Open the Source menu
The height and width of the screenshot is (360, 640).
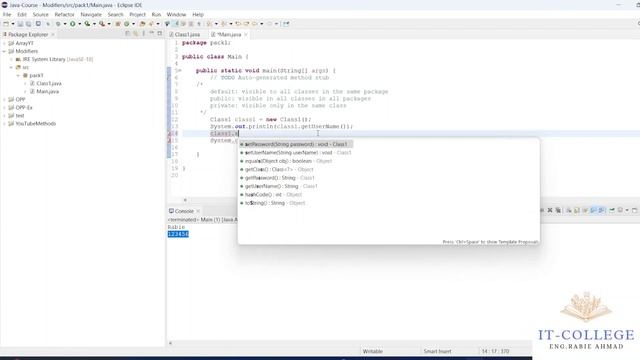point(40,14)
